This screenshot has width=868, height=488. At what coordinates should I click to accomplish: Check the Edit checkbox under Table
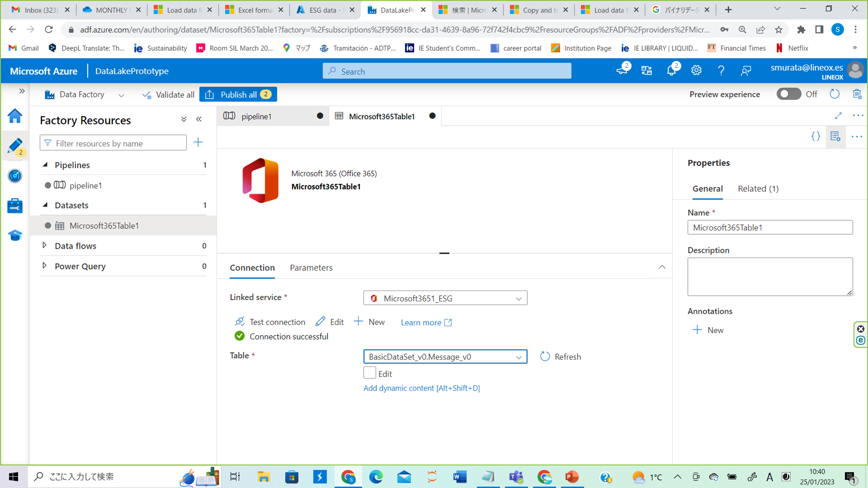[x=370, y=373]
